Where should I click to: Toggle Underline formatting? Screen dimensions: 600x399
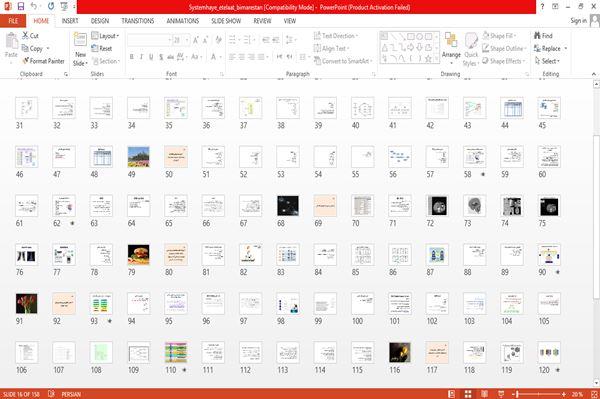point(151,57)
